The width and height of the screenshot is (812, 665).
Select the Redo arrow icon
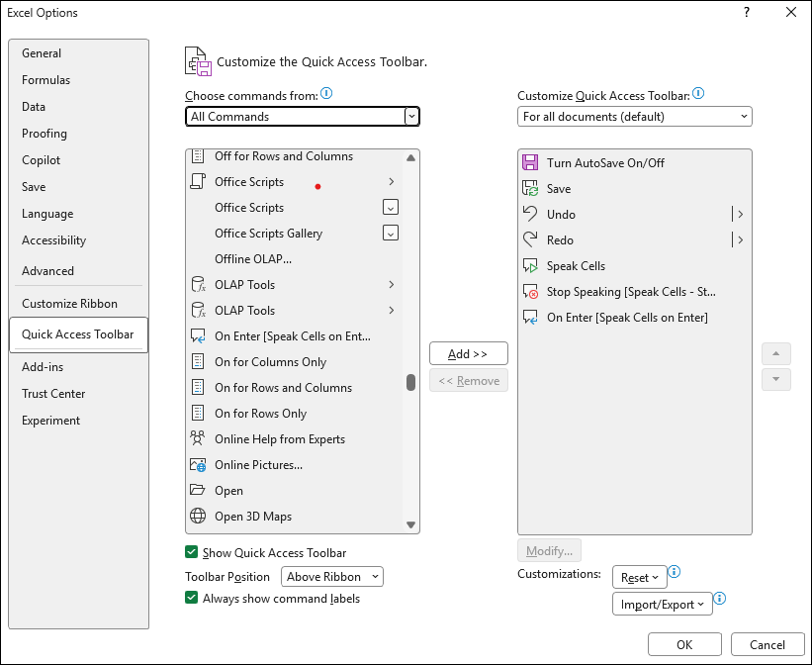(x=530, y=240)
